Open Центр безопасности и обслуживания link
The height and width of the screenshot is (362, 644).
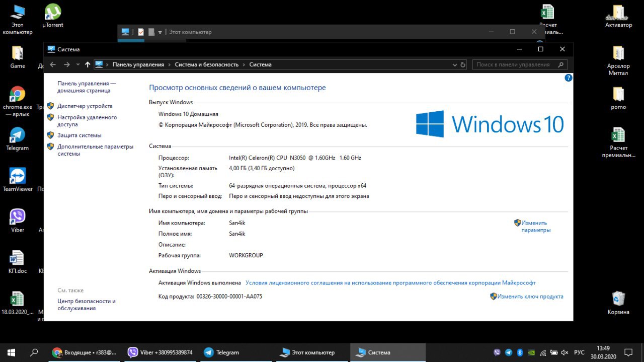pos(87,305)
